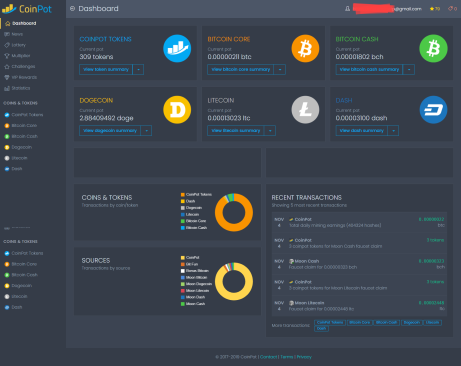Image resolution: width=461 pixels, height=366 pixels.
Task: Collapse sidebar using icon beside Dashboard title
Action: [72, 9]
